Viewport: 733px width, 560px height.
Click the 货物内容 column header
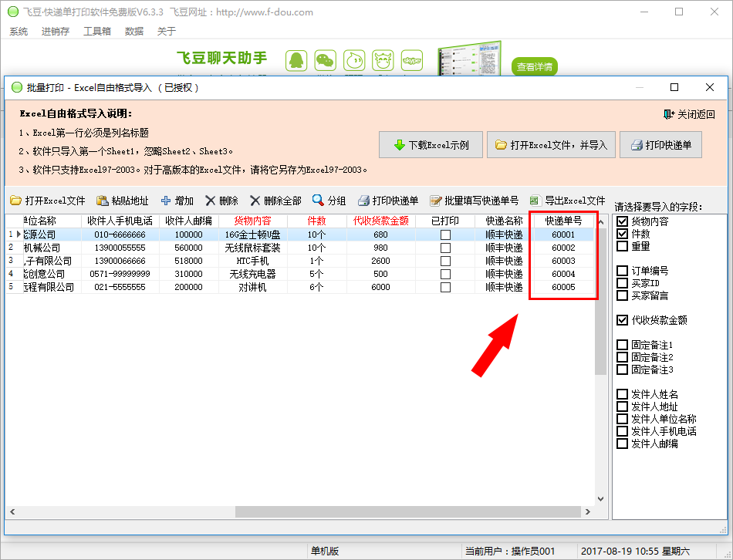(x=253, y=221)
